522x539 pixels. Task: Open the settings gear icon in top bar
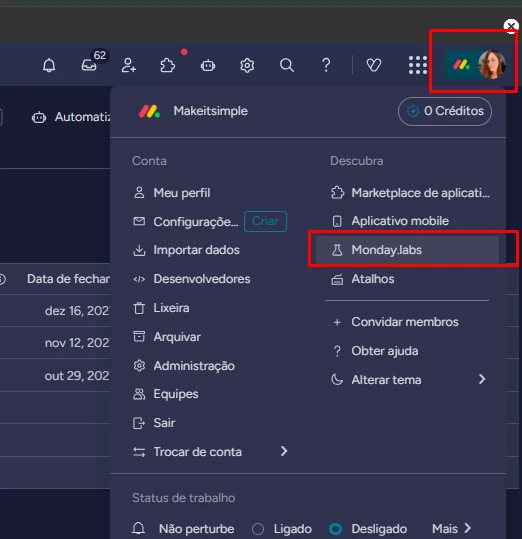(x=247, y=65)
